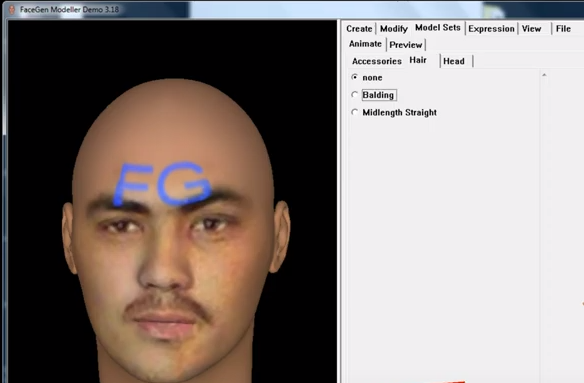Switch to the Head sub-tab

(x=454, y=61)
